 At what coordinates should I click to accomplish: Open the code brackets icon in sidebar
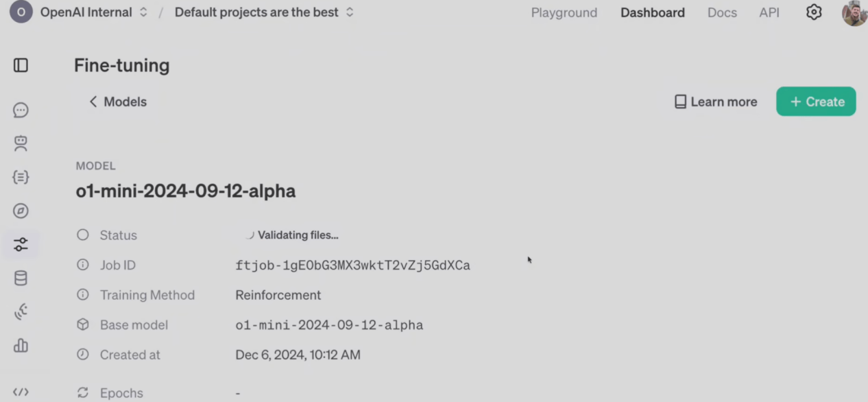point(21,392)
